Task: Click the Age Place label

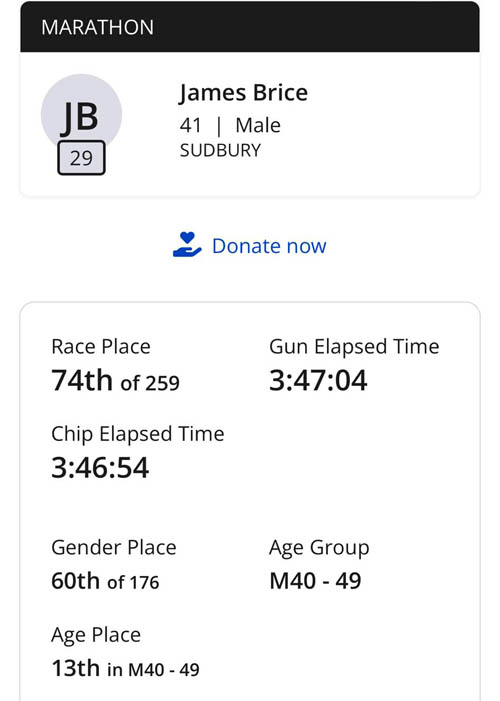Action: pos(96,635)
